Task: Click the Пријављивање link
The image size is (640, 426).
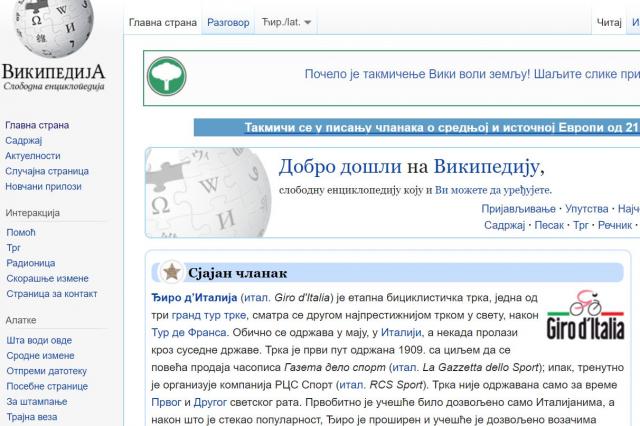Action: coord(519,209)
